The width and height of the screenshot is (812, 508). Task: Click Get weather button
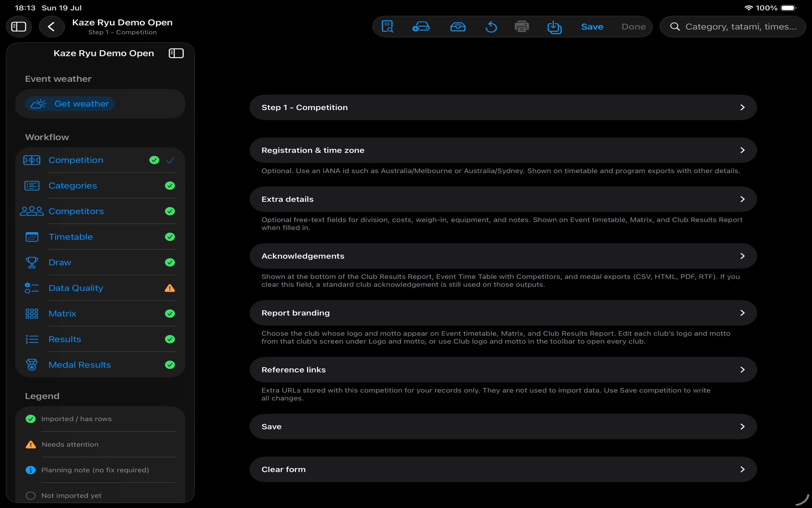point(70,104)
